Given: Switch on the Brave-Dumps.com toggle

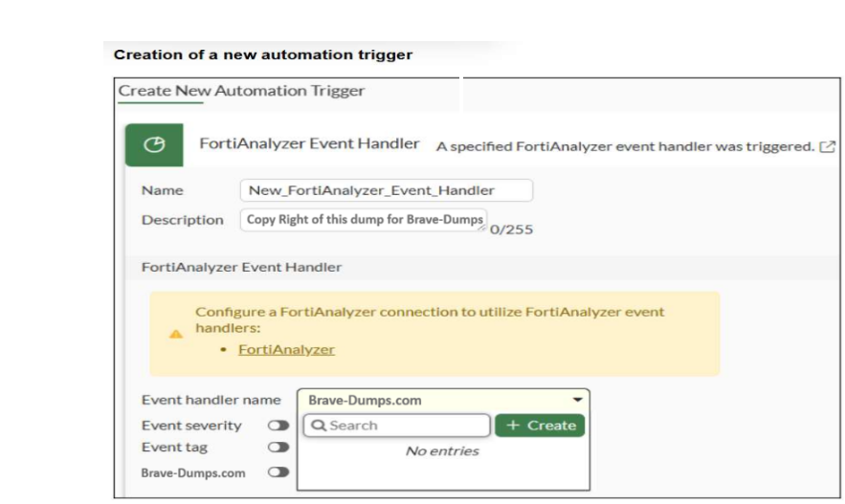Looking at the screenshot, I should (278, 472).
